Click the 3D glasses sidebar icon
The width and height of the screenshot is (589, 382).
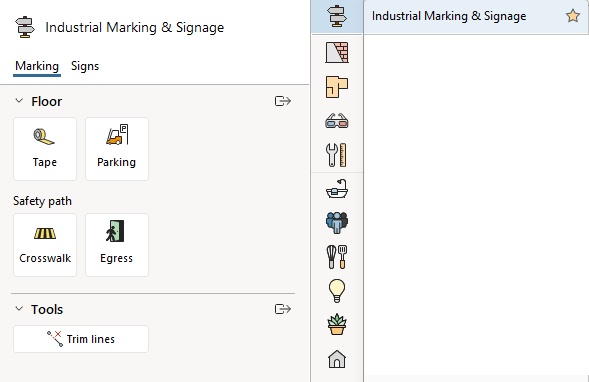pyautogui.click(x=337, y=121)
